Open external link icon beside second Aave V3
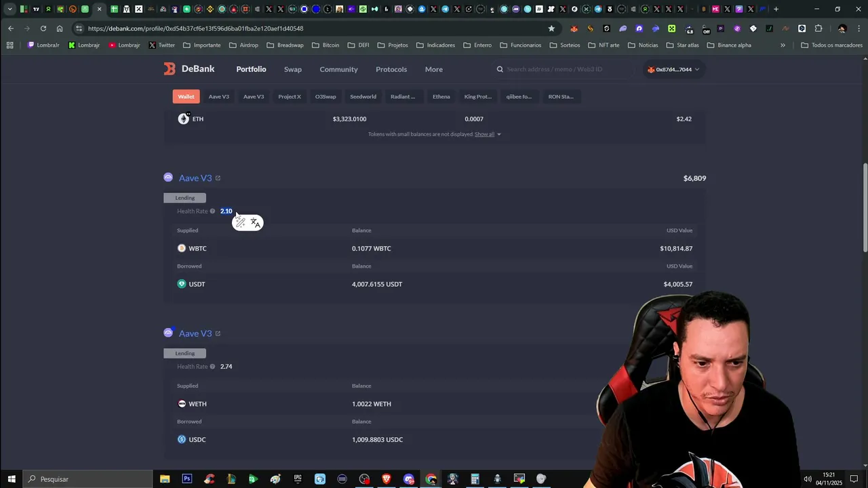Screen dimensions: 868x488 (218, 333)
